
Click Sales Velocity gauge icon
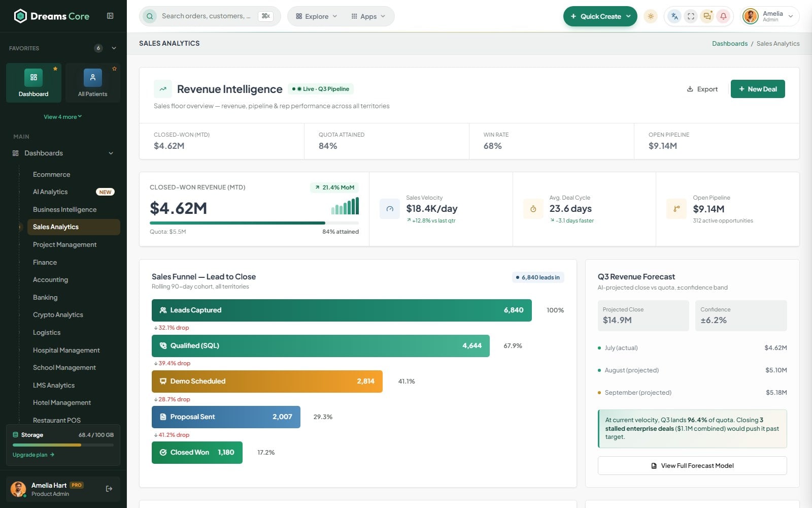click(x=390, y=209)
